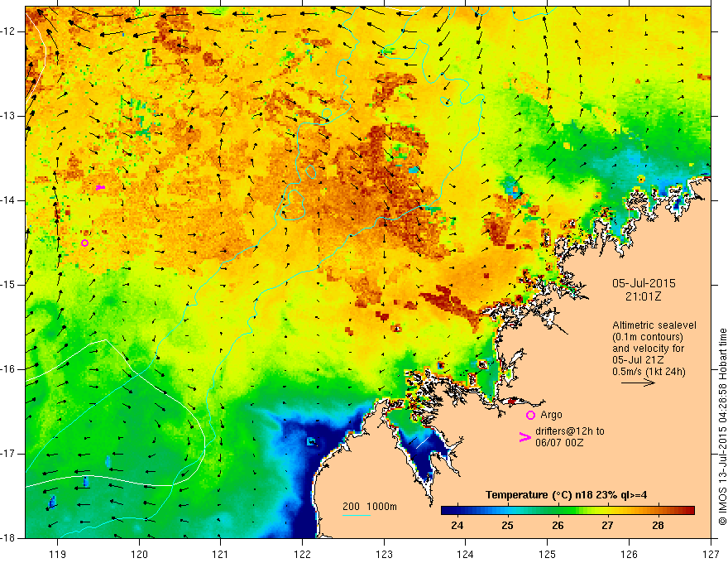
Task: Click the 'drifters@12h to' legend text
Action: pos(570,431)
